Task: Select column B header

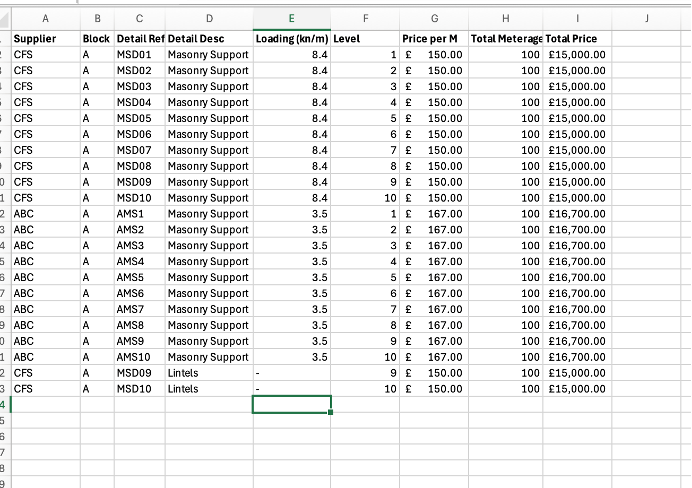Action: pyautogui.click(x=98, y=19)
